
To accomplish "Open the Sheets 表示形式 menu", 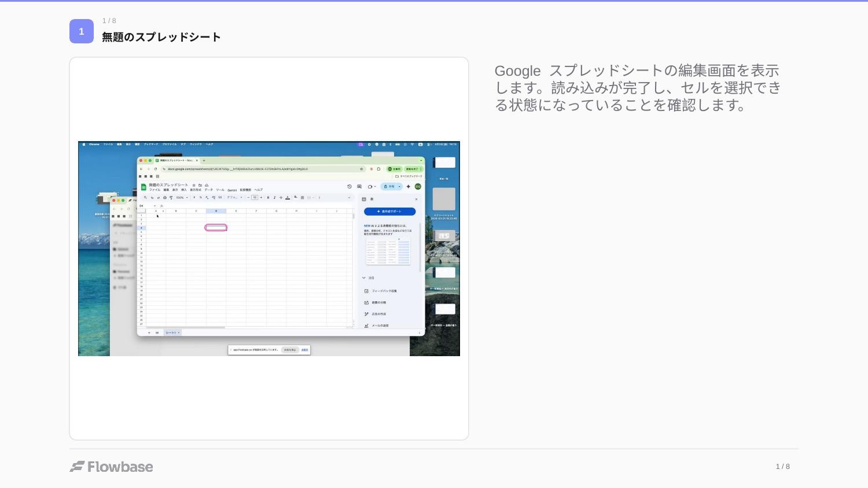I will 196,190.
